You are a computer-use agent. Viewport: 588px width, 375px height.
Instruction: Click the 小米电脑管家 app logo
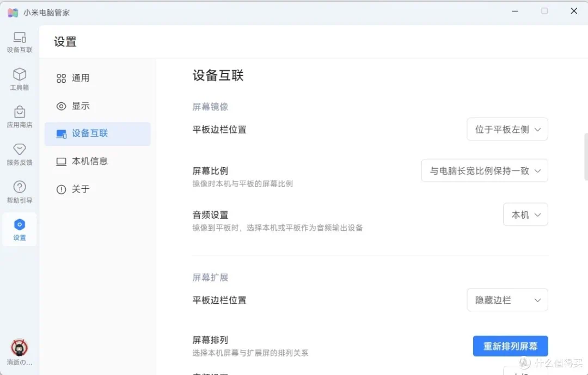click(13, 13)
